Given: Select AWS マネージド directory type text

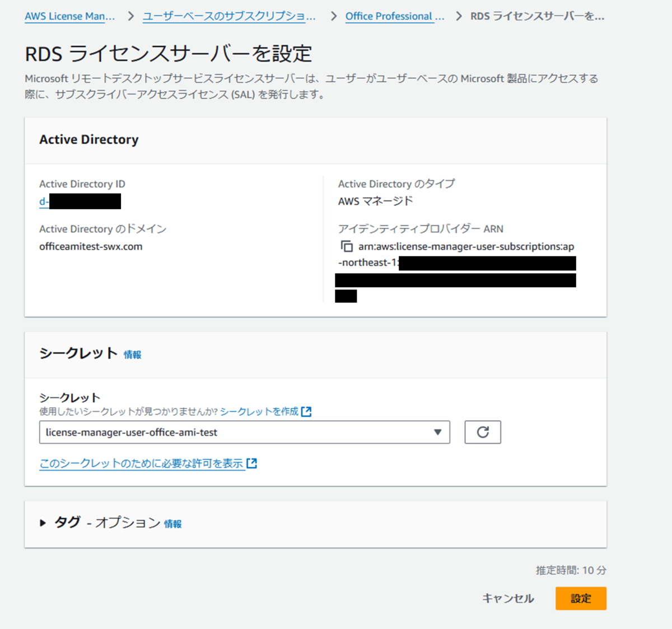Looking at the screenshot, I should pos(376,201).
